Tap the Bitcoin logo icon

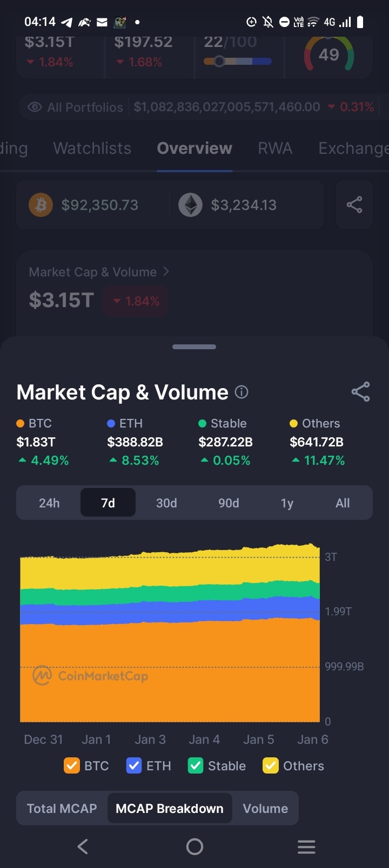coord(41,205)
